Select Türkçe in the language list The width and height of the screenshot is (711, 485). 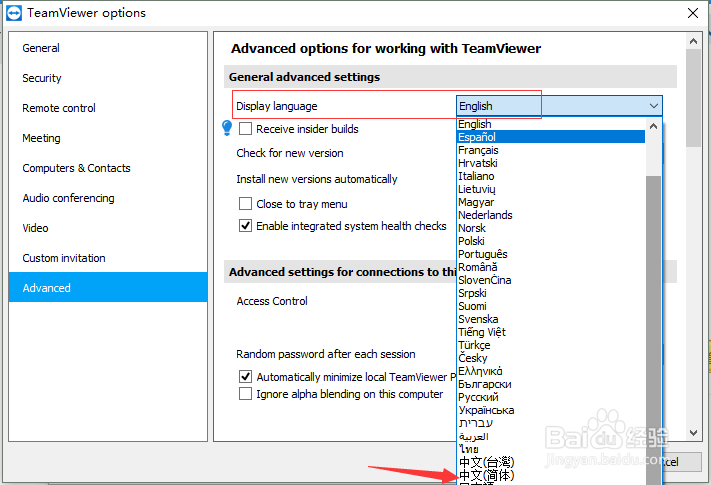click(x=550, y=345)
